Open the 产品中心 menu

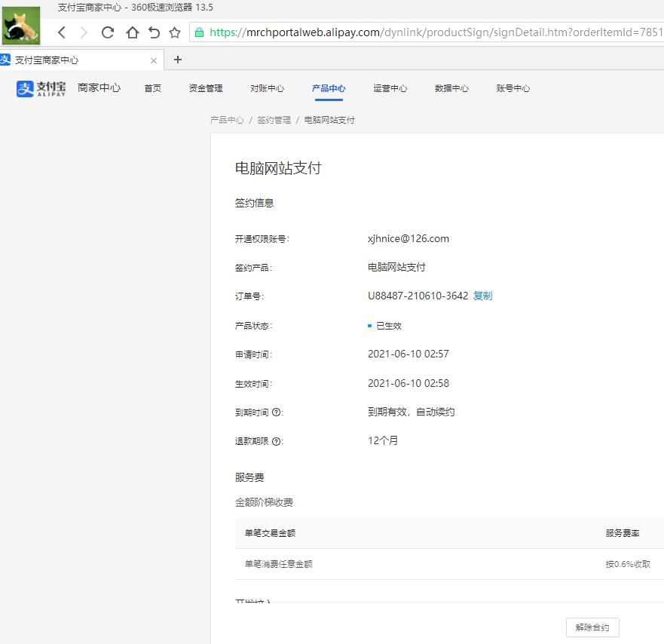329,88
